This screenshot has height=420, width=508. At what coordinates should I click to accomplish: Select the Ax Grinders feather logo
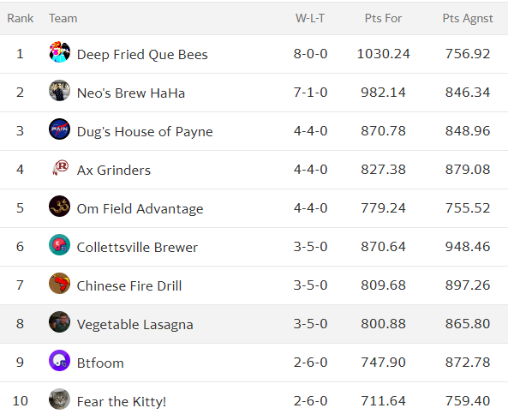pyautogui.click(x=60, y=167)
